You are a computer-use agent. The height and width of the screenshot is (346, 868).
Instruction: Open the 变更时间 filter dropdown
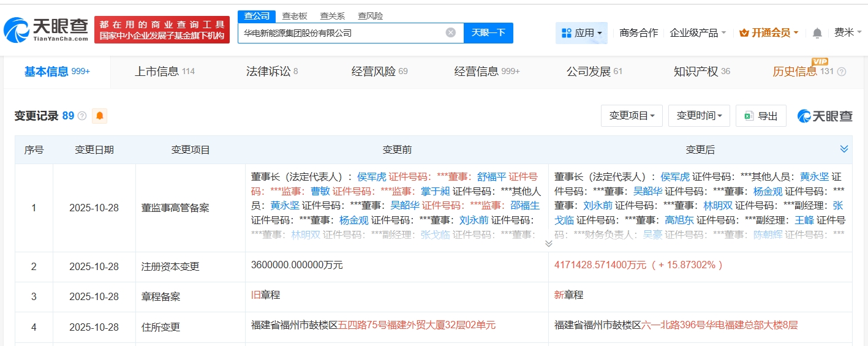tap(699, 116)
